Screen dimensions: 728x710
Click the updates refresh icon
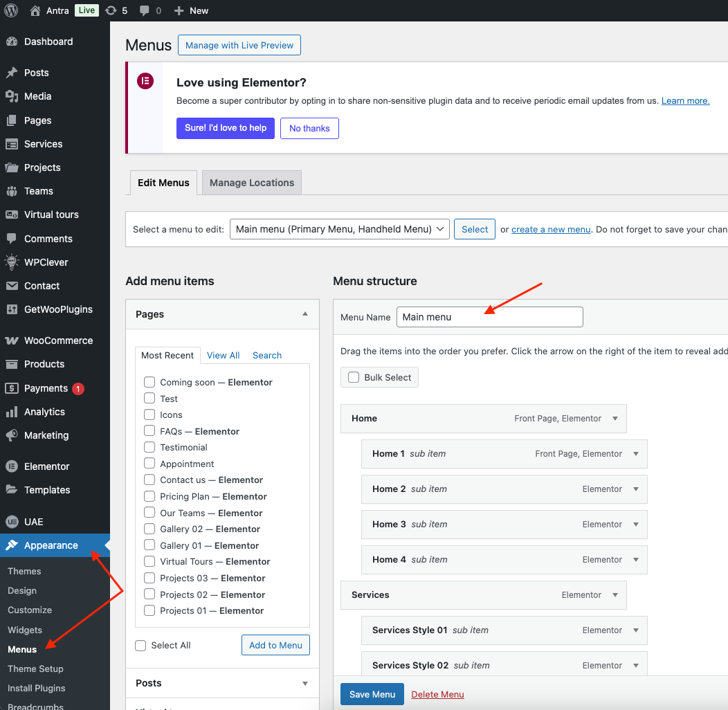point(111,10)
